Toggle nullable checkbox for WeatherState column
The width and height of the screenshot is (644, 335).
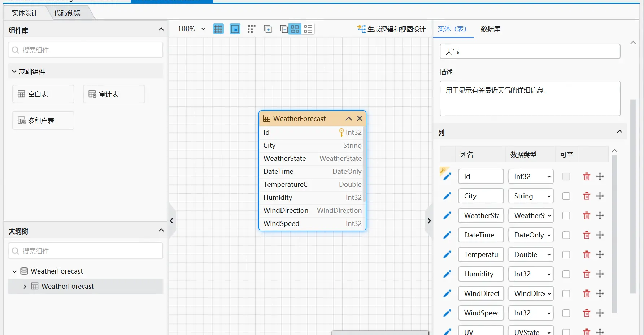click(566, 215)
